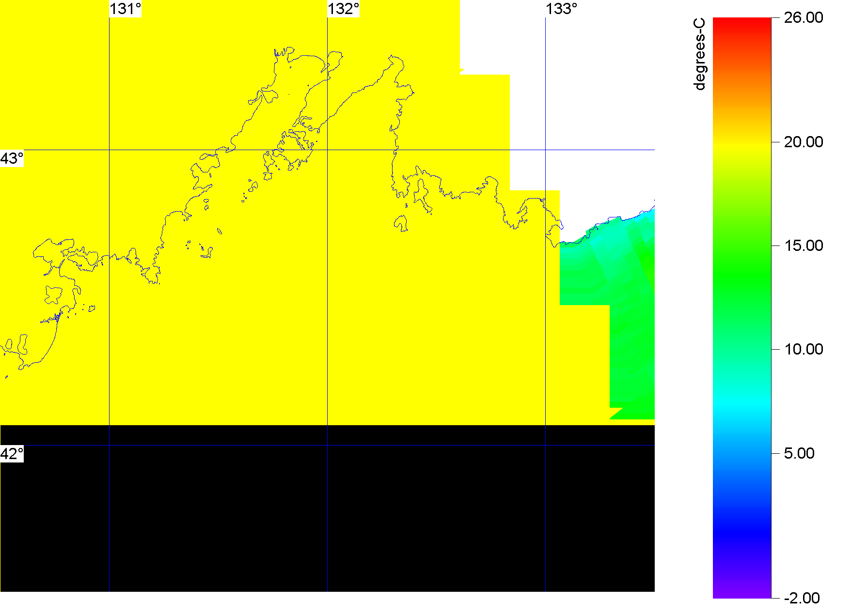Click the 26.00 colorbar value

point(804,17)
